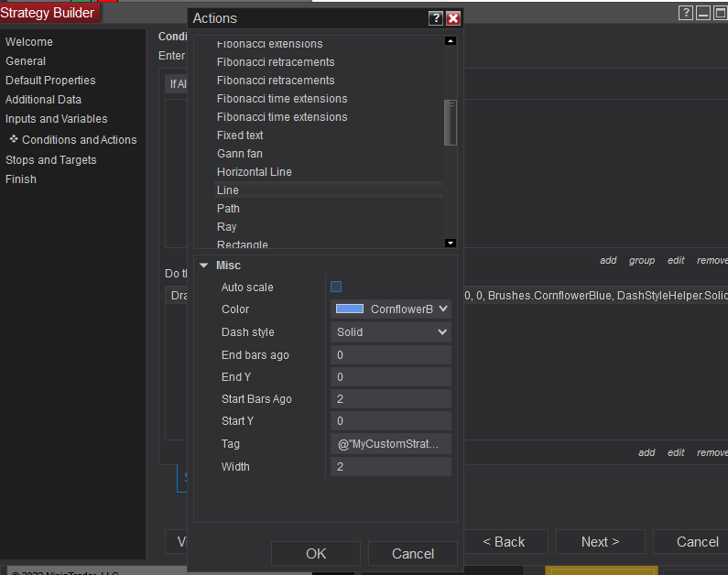Select the first Fibonacci retracements entry
This screenshot has width=728, height=575.
(x=276, y=62)
